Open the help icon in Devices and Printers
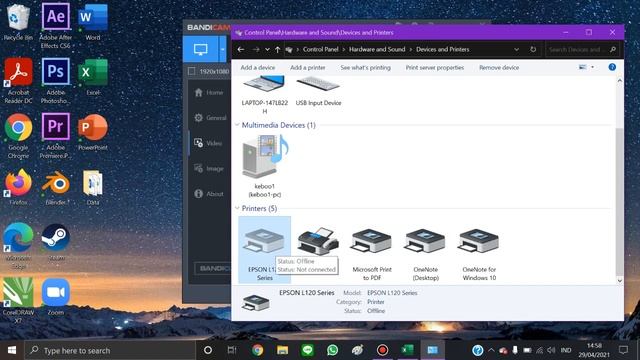This screenshot has height=360, width=640. 612,67
